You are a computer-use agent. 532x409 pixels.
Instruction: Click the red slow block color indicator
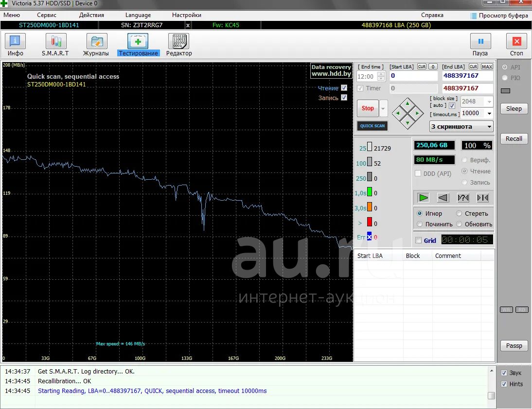coord(370,222)
